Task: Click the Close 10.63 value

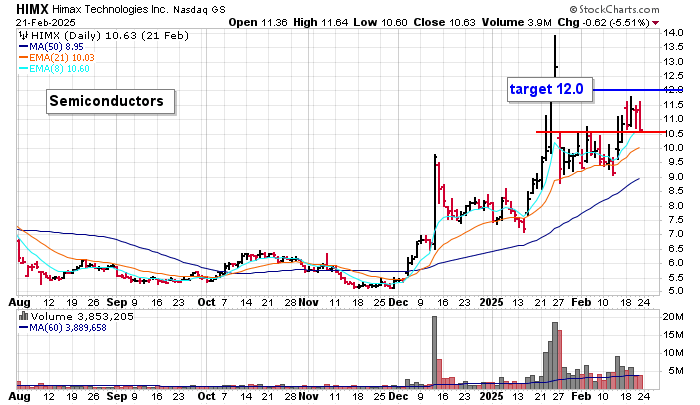Action: tap(445, 22)
